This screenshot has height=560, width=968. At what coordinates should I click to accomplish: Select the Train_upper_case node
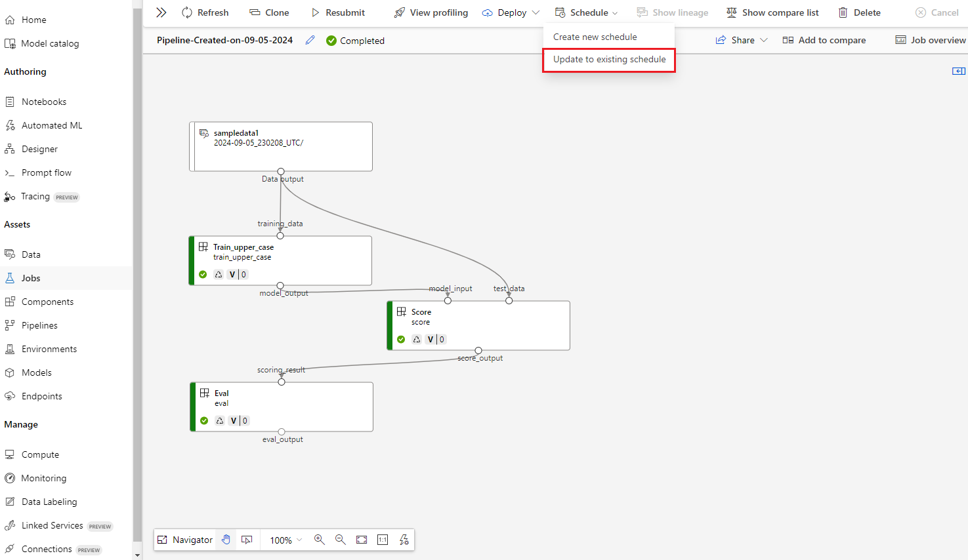[280, 260]
